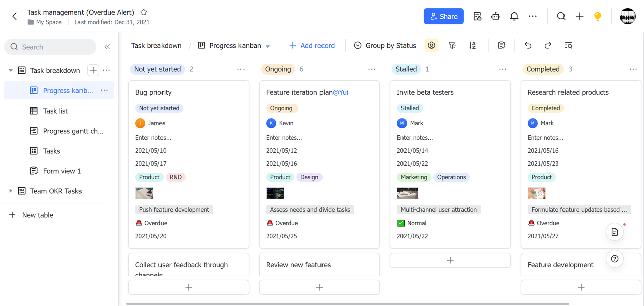Star this Task management document
The width and height of the screenshot is (644, 306).
pyautogui.click(x=144, y=12)
